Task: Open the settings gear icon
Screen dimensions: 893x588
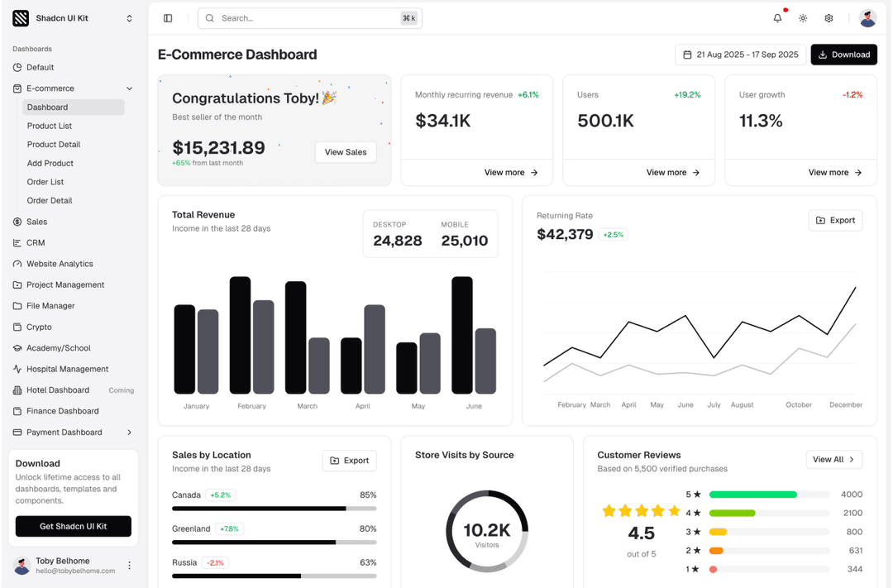Action: point(829,17)
